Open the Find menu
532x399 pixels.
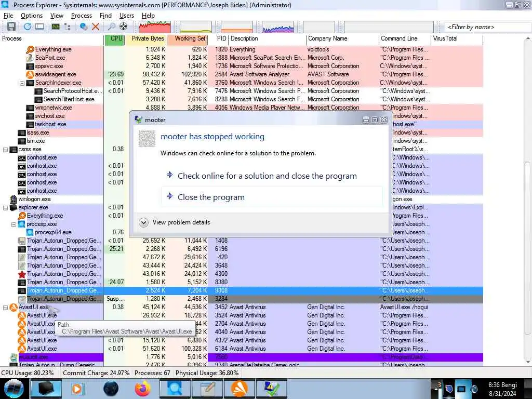[x=105, y=16]
